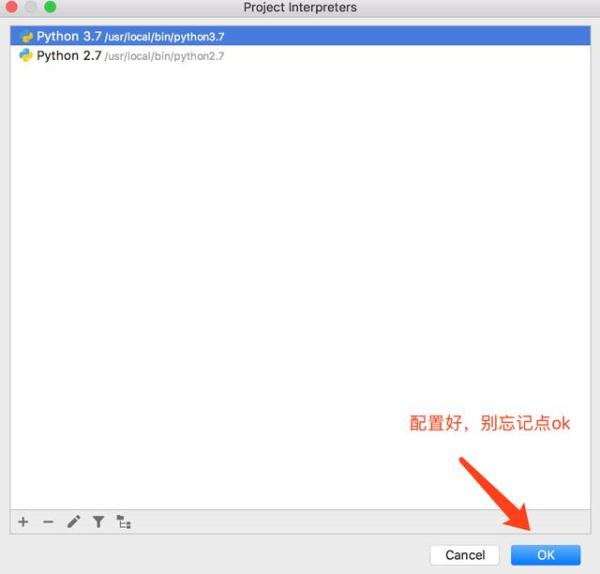Click the /usr/local/bin/python3.7 path text
This screenshot has width=600, height=574.
pyautogui.click(x=165, y=37)
